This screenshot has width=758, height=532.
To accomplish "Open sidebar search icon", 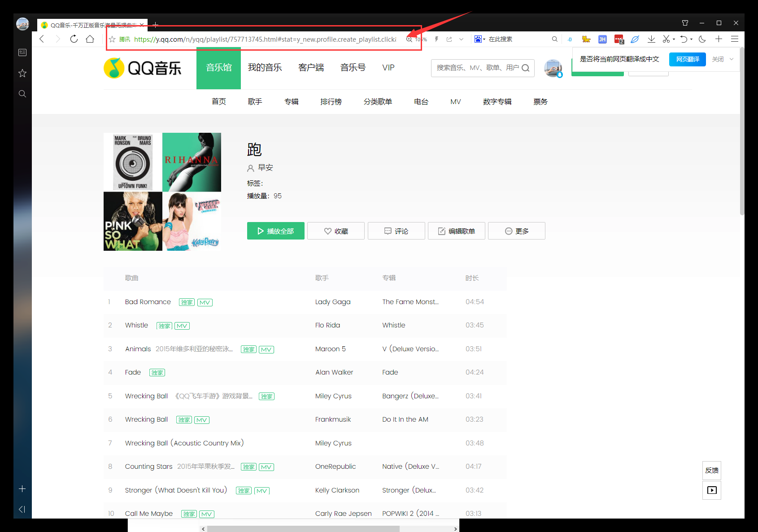I will (x=22, y=94).
